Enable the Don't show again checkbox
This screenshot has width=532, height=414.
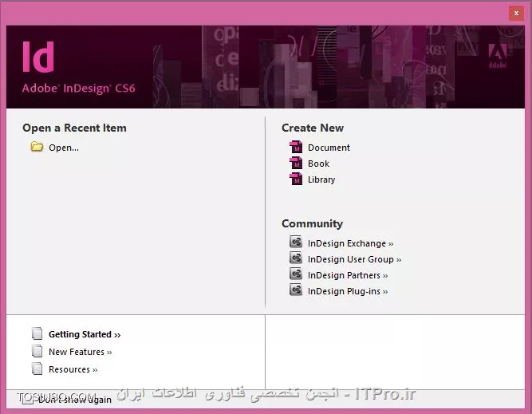tap(28, 399)
